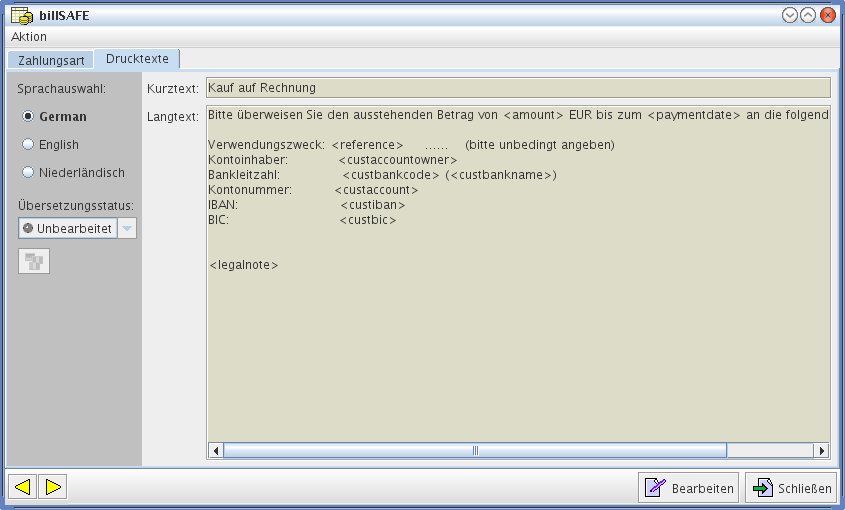Select the German language radio button

pyautogui.click(x=28, y=117)
